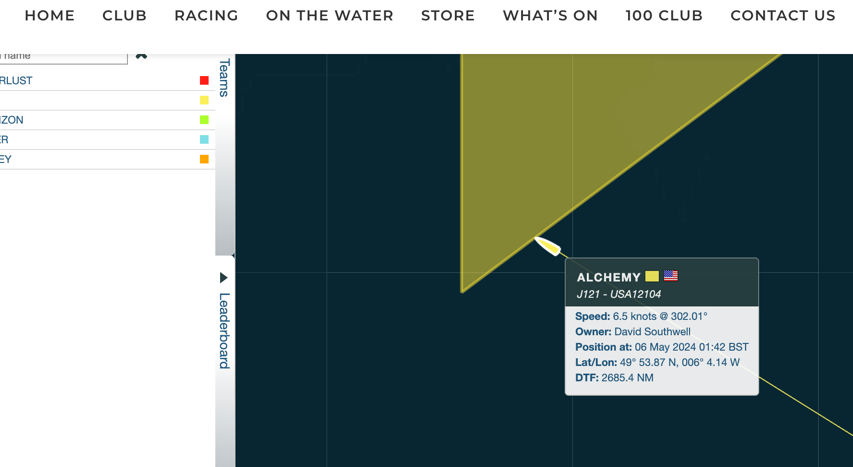Click the yellow team color swatch

[x=204, y=100]
